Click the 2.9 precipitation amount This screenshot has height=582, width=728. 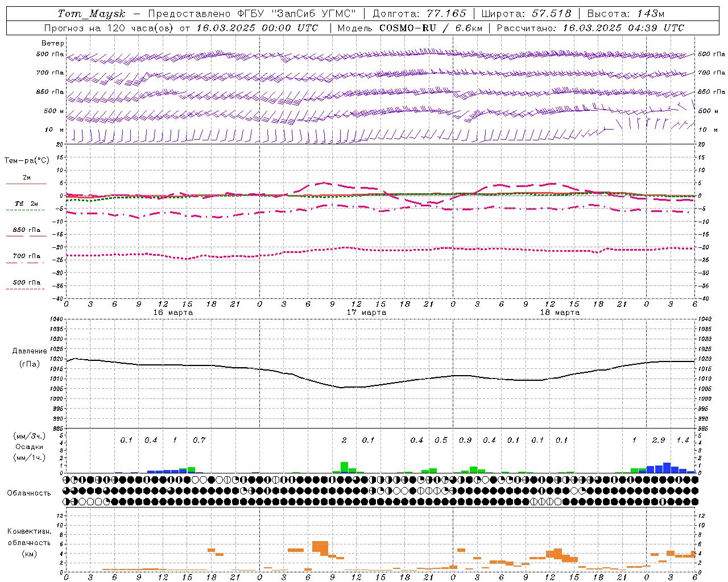659,440
